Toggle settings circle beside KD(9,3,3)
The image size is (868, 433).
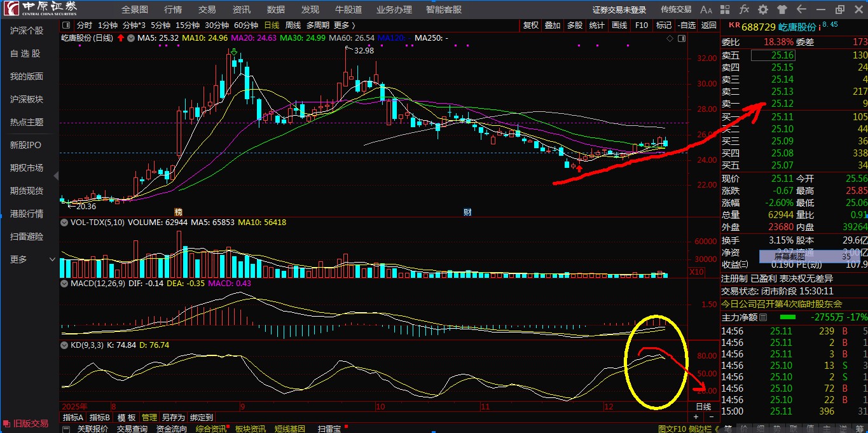(64, 345)
